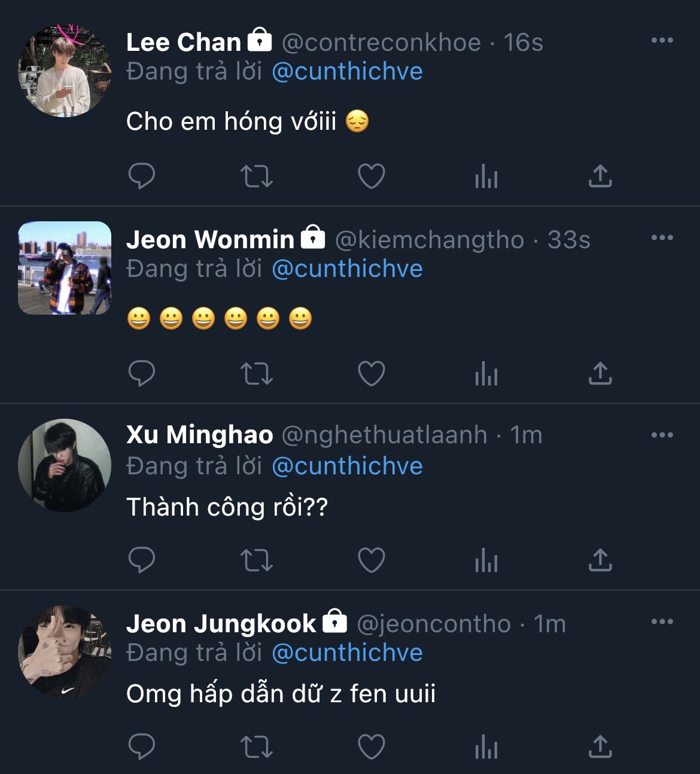Open more options on Jeon Wonmin's tweet

click(x=662, y=238)
